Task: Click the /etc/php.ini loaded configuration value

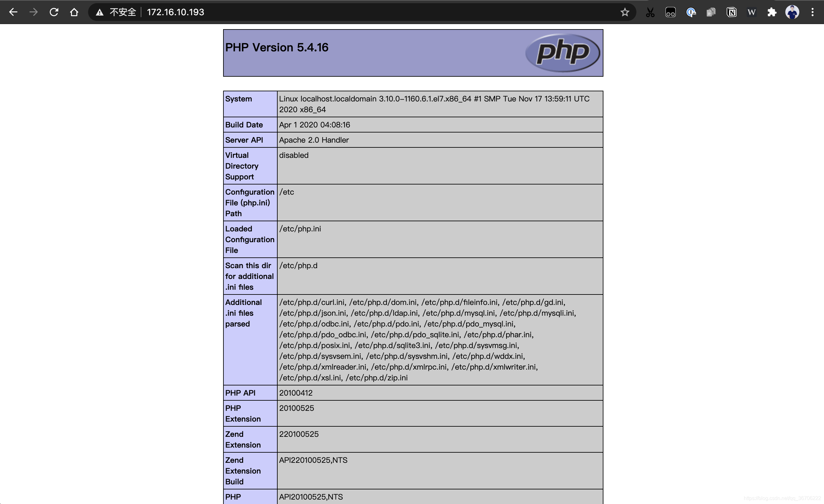Action: 300,229
